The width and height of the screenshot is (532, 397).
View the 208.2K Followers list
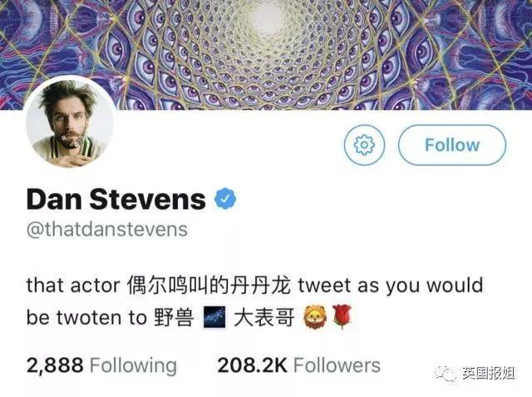[x=299, y=365]
